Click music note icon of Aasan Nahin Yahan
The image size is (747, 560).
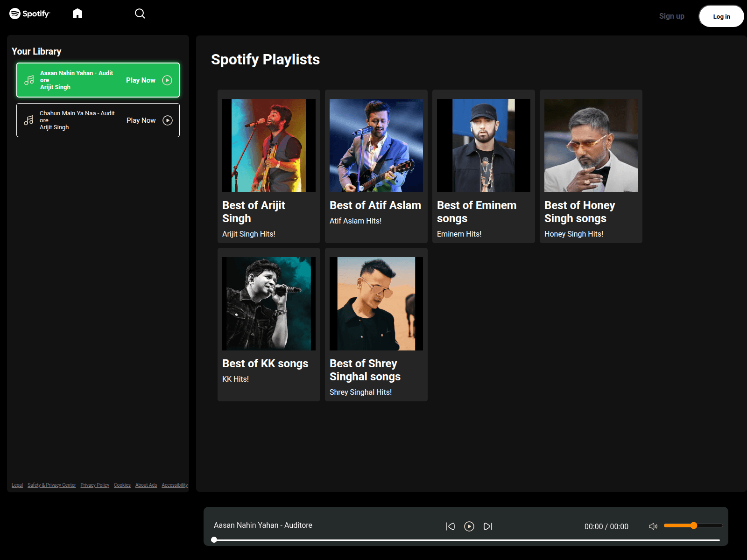coord(29,80)
